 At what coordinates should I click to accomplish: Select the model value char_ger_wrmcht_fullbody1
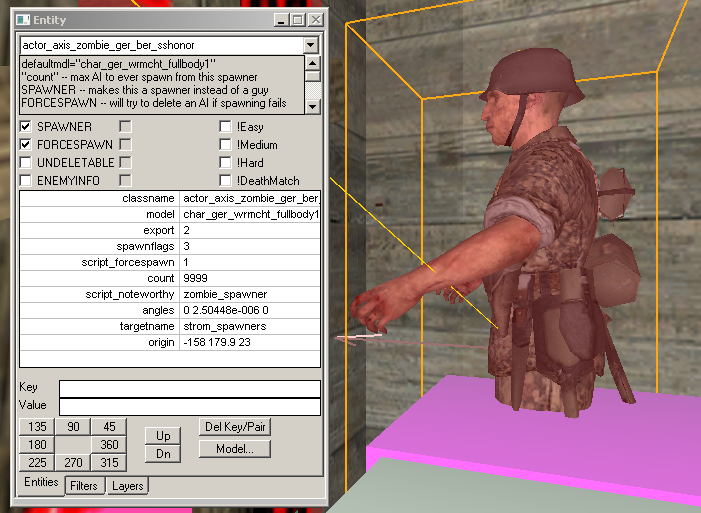point(251,214)
